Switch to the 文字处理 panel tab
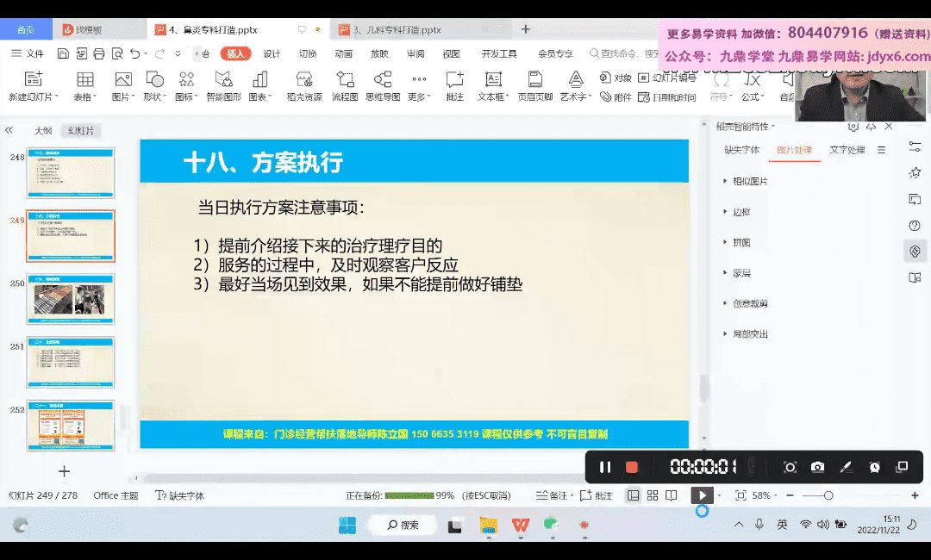This screenshot has height=560, width=931. tap(847, 150)
